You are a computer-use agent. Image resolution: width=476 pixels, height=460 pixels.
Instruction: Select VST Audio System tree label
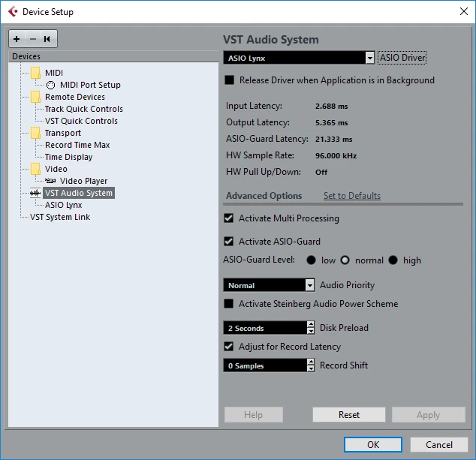point(79,193)
